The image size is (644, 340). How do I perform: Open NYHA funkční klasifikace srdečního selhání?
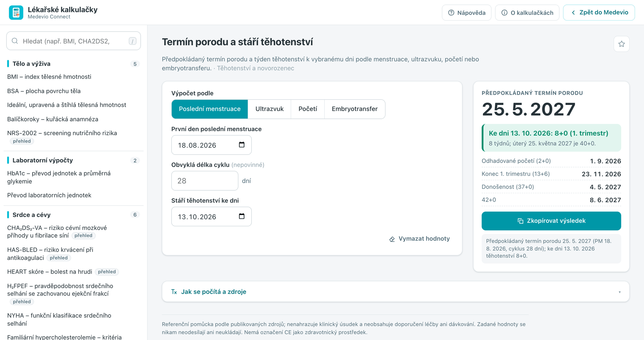(x=59, y=319)
